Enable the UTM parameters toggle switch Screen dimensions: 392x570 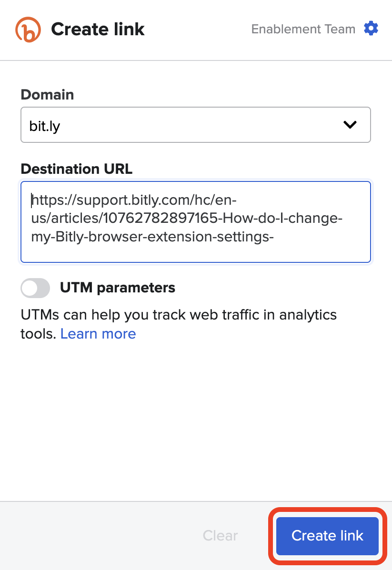tap(35, 288)
